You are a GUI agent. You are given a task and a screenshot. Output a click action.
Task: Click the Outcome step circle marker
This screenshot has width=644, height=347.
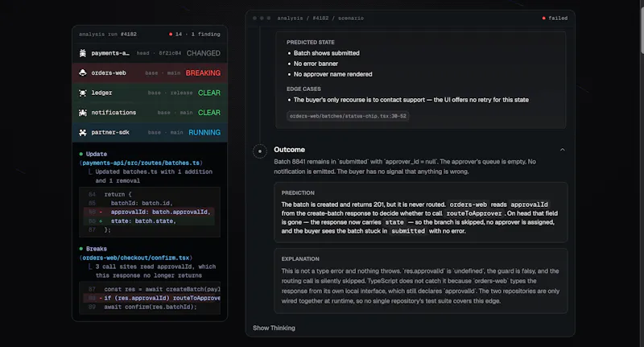[x=259, y=151]
